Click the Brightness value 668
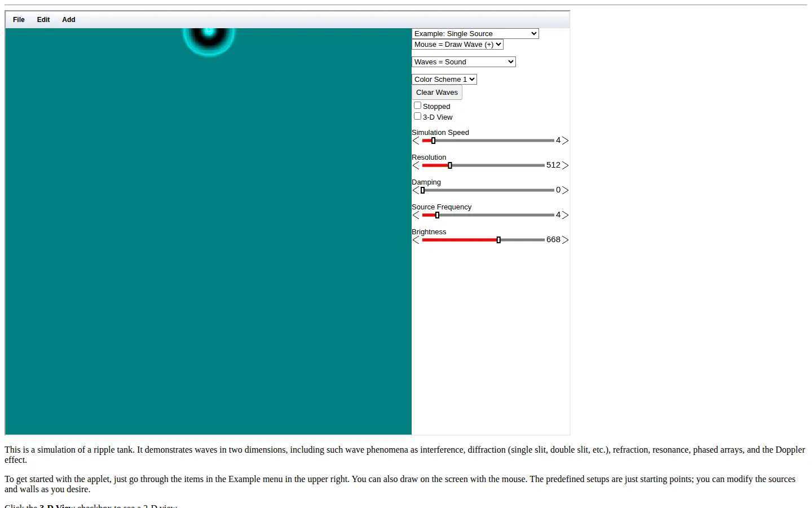 553,239
